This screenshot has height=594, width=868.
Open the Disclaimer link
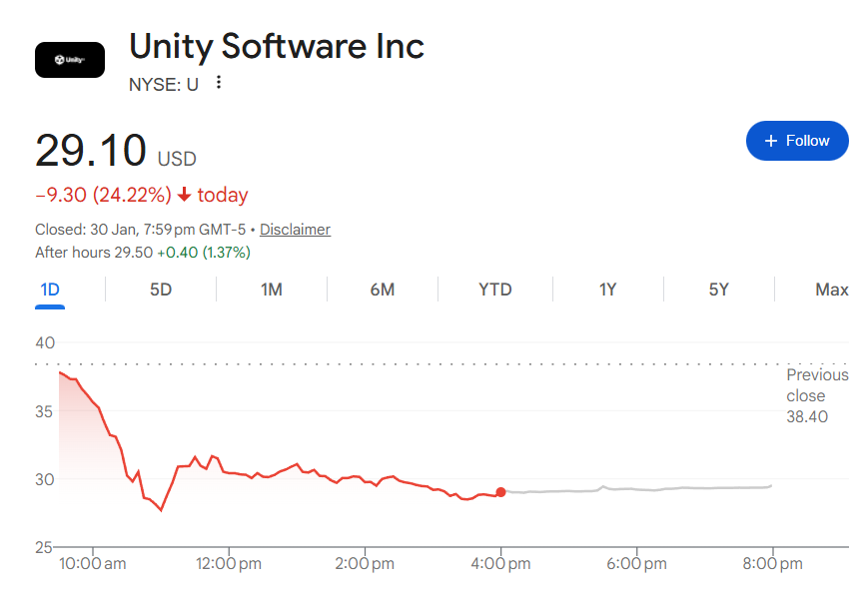pyautogui.click(x=295, y=229)
